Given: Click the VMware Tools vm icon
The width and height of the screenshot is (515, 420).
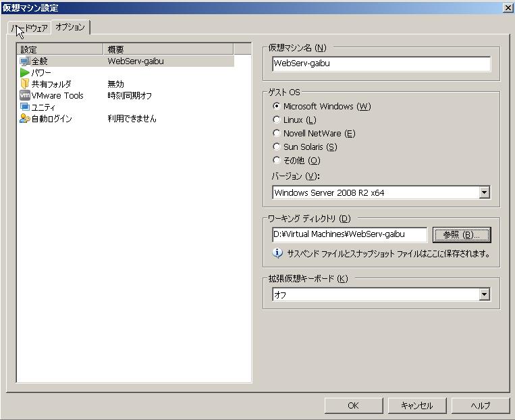Looking at the screenshot, I should click(24, 96).
